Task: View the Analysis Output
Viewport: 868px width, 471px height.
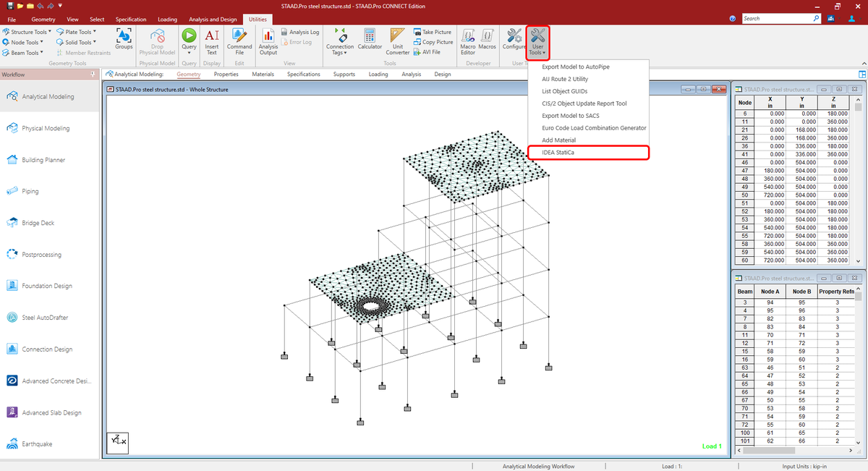Action: click(268, 40)
